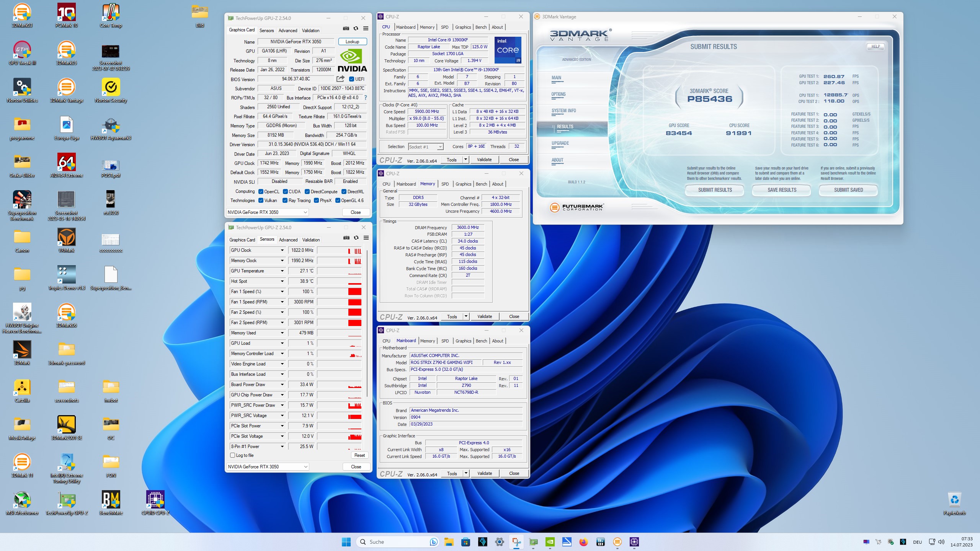
Task: Click the camera icon in GPU-Z Sensors window
Action: [x=346, y=238]
